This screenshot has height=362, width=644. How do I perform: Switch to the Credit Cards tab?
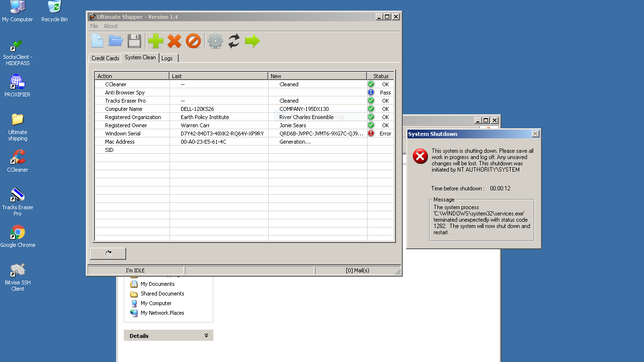click(105, 58)
